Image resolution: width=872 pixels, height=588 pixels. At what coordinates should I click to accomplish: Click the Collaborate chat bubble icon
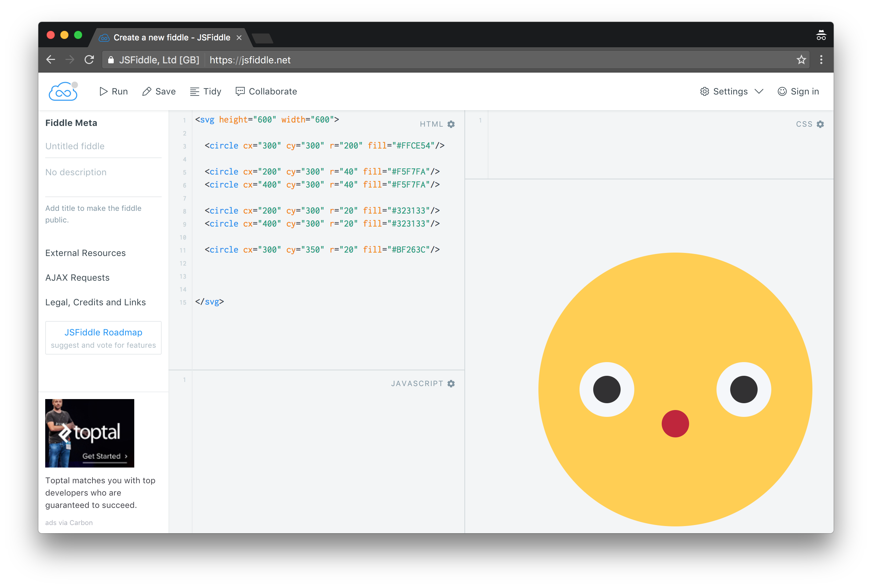240,91
